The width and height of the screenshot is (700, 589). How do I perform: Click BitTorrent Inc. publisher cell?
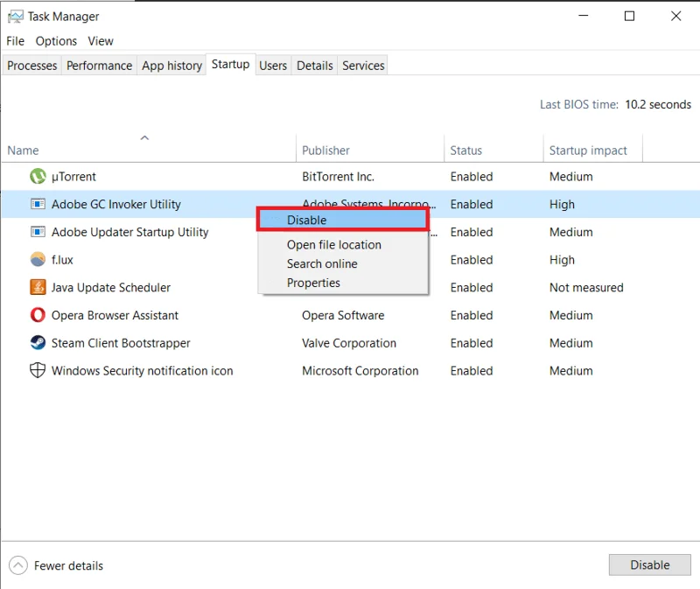pos(338,177)
